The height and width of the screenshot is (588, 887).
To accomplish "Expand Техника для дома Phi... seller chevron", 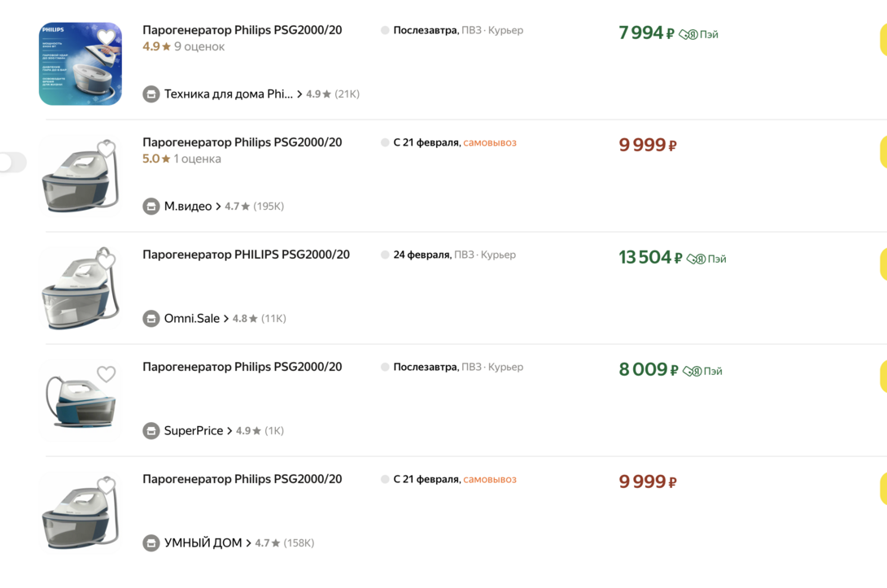I will pos(299,94).
